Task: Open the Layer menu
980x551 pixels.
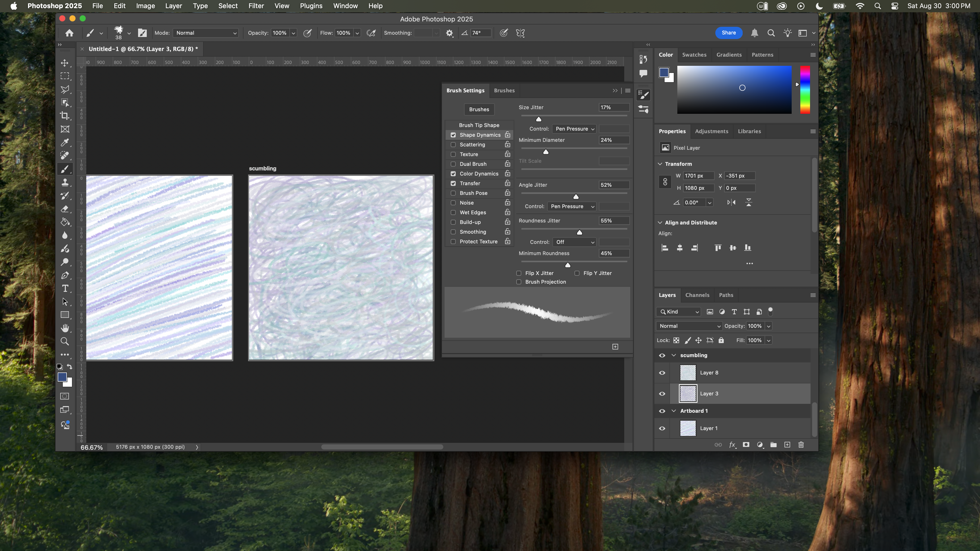Action: pyautogui.click(x=174, y=6)
